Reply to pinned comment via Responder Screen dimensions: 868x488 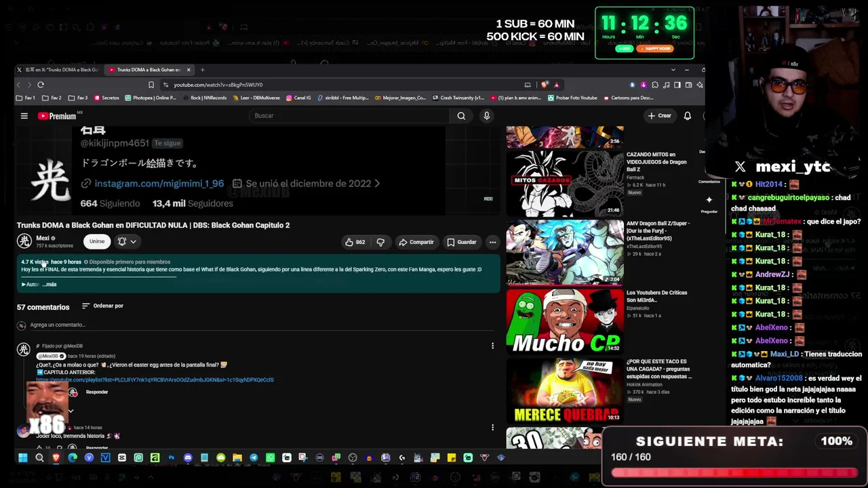(97, 392)
